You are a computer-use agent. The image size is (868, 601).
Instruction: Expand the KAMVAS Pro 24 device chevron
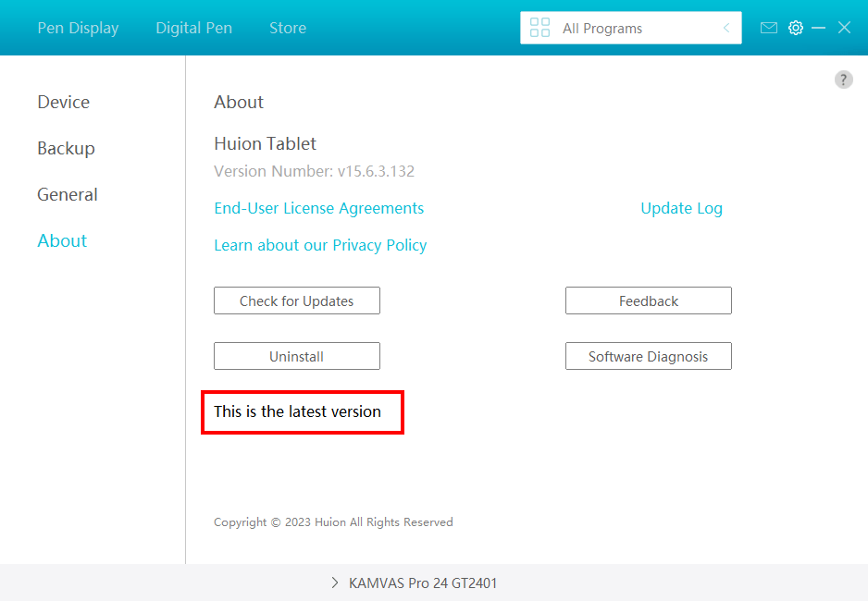click(x=334, y=583)
